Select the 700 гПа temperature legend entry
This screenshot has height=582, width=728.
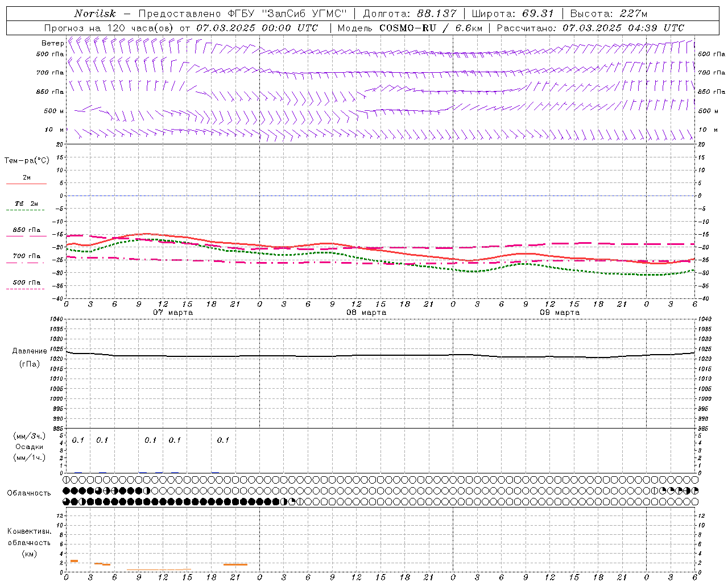[26, 257]
